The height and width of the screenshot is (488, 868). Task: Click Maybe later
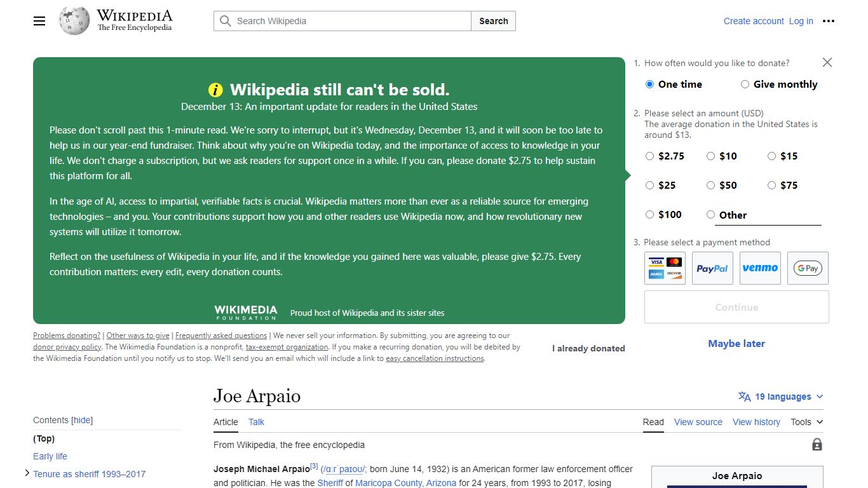click(736, 343)
